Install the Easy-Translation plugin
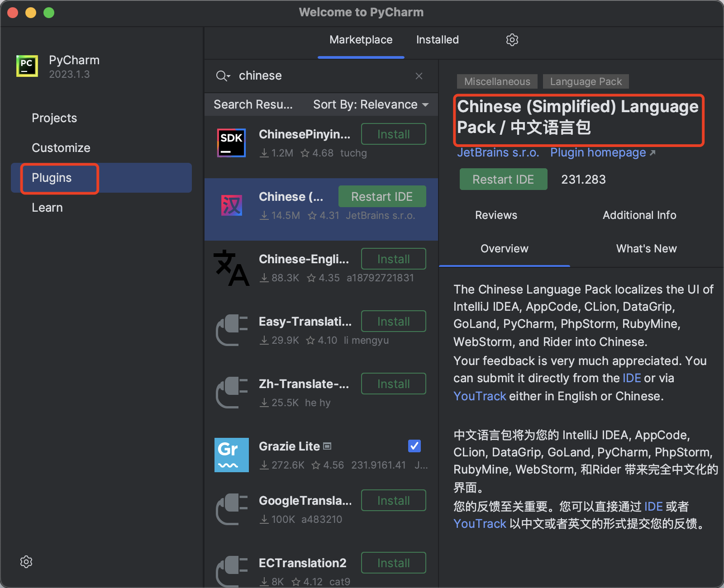The height and width of the screenshot is (588, 724). (x=394, y=321)
